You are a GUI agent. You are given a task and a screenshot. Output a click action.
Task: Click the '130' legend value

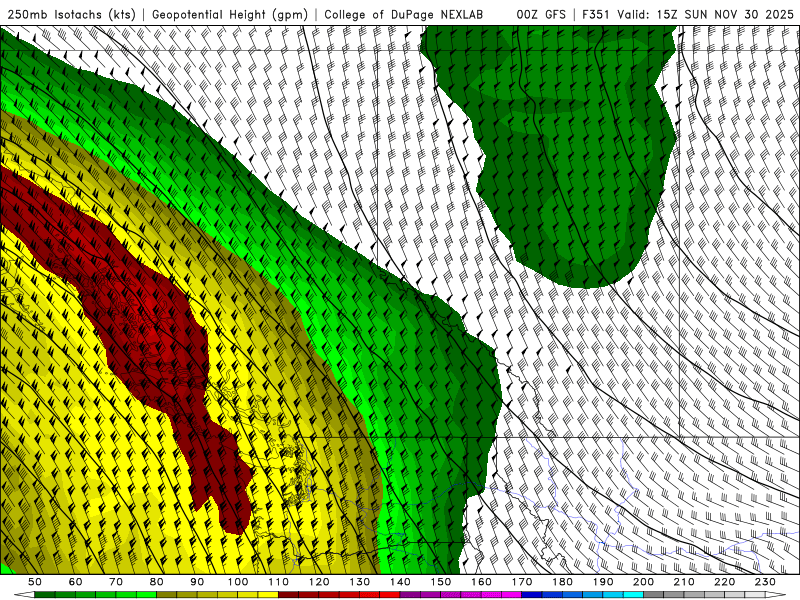360,582
